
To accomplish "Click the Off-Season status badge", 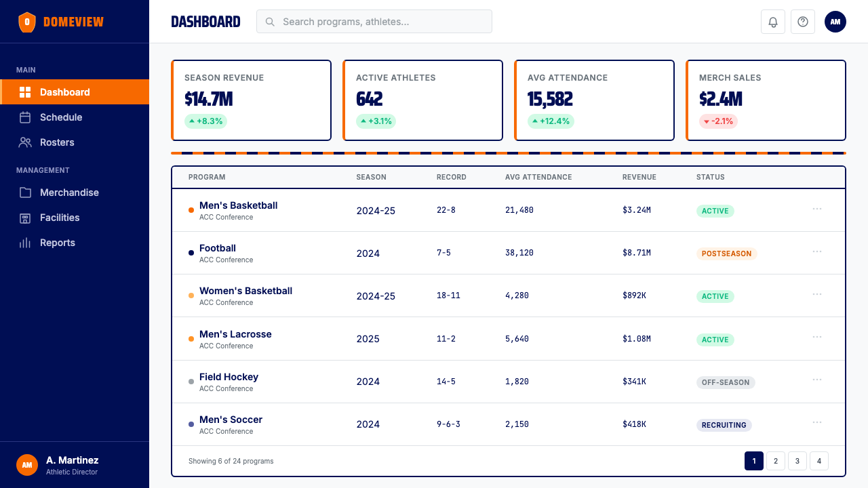I will tap(726, 382).
